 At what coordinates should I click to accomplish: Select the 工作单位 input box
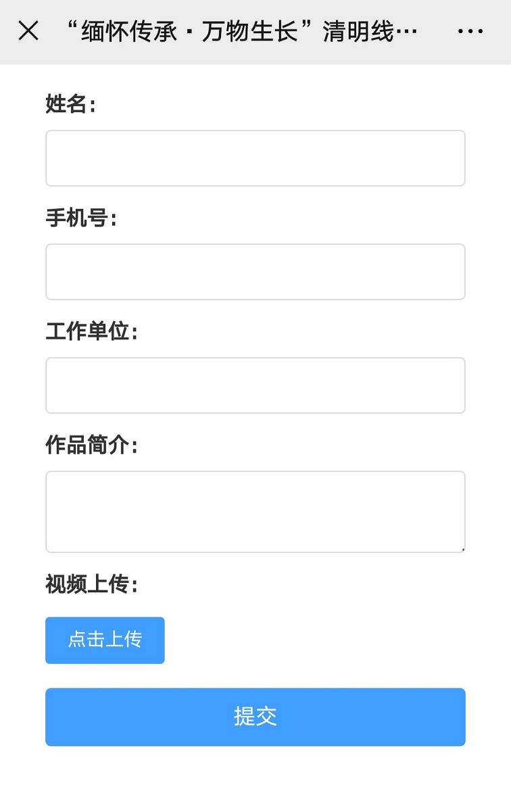(x=255, y=385)
